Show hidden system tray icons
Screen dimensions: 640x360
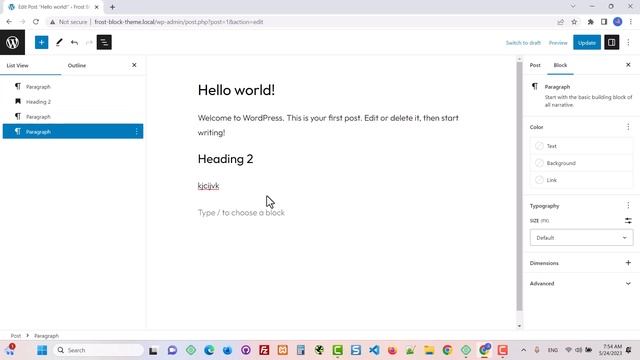tap(523, 350)
